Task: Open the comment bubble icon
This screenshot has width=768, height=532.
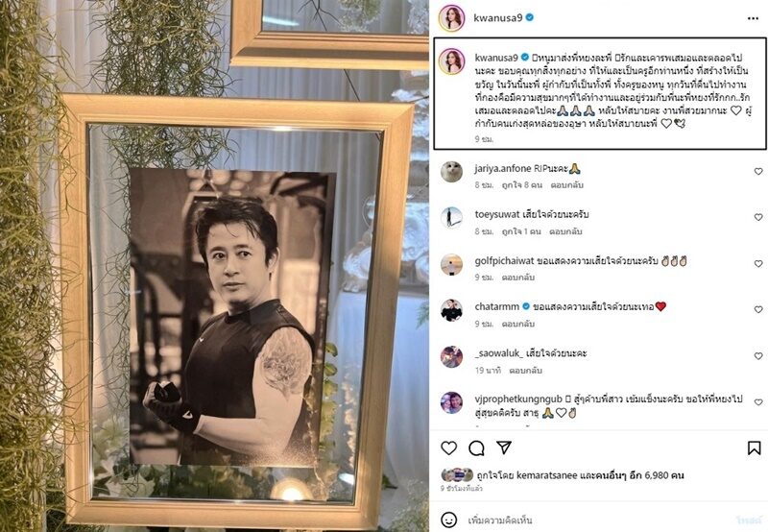Action: (x=476, y=447)
